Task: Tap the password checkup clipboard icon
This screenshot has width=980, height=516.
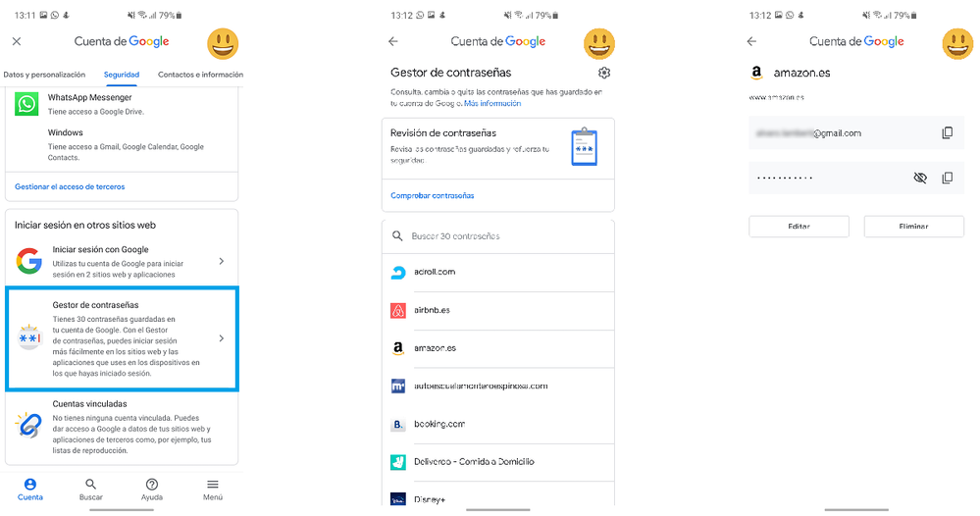Action: (x=585, y=147)
